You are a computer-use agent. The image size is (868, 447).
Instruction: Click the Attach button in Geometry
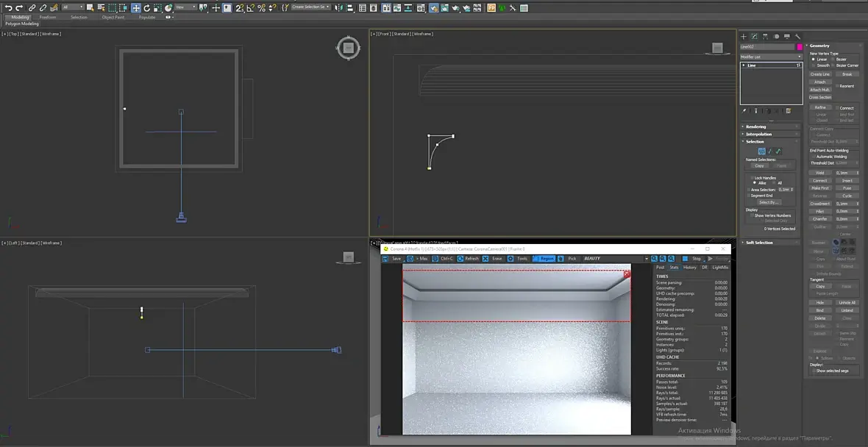[x=820, y=82]
